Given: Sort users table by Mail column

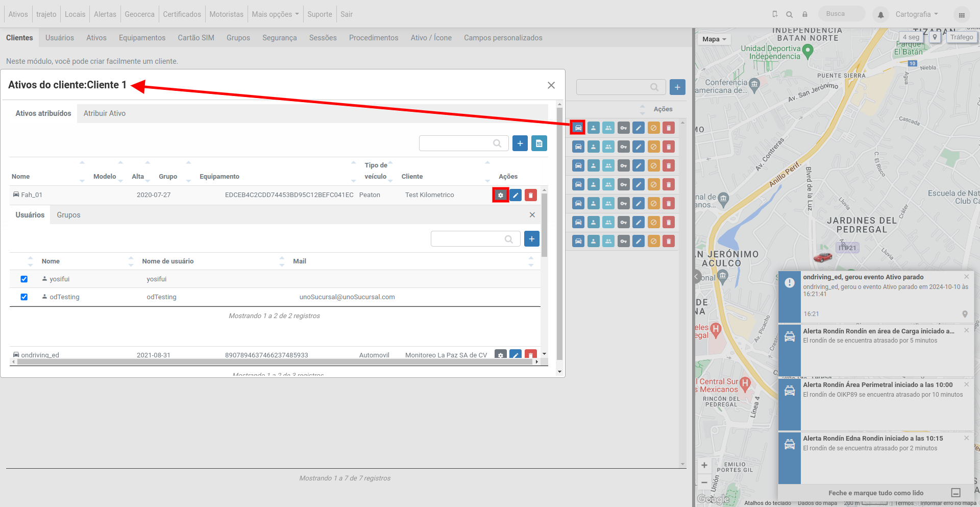Looking at the screenshot, I should [x=300, y=261].
